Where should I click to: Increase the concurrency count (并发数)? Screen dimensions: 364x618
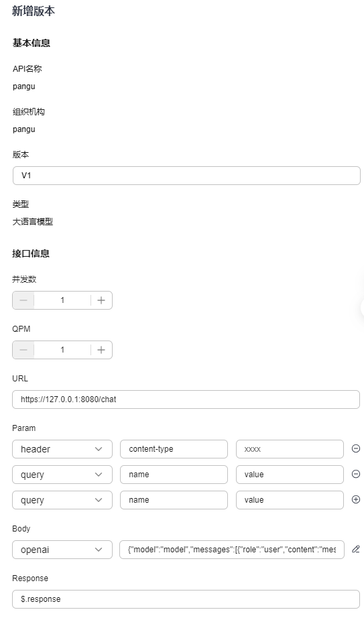[101, 300]
